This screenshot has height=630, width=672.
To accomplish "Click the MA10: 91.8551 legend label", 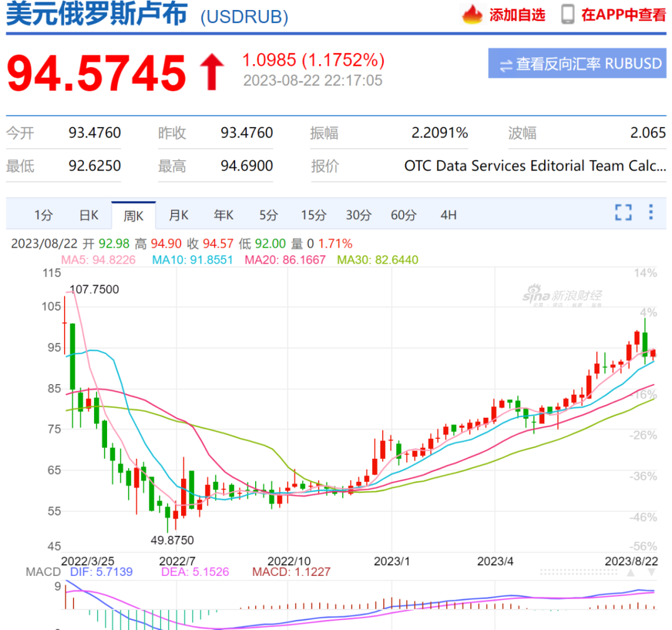I will [x=192, y=260].
